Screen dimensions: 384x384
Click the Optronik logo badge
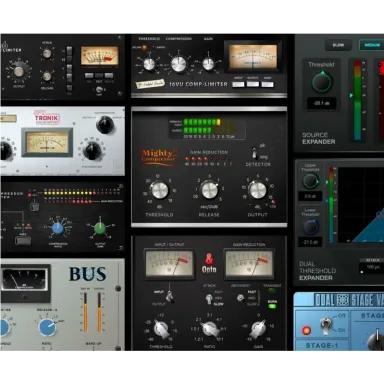(46, 117)
